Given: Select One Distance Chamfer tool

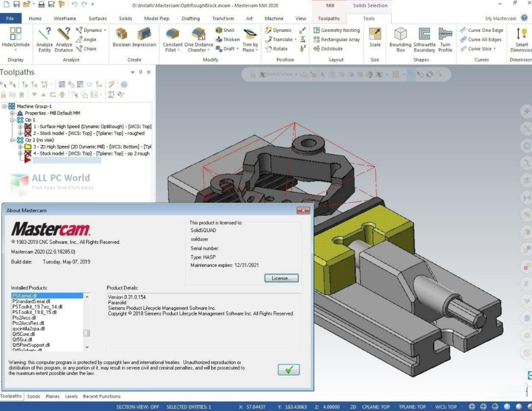Looking at the screenshot, I should click(x=199, y=40).
